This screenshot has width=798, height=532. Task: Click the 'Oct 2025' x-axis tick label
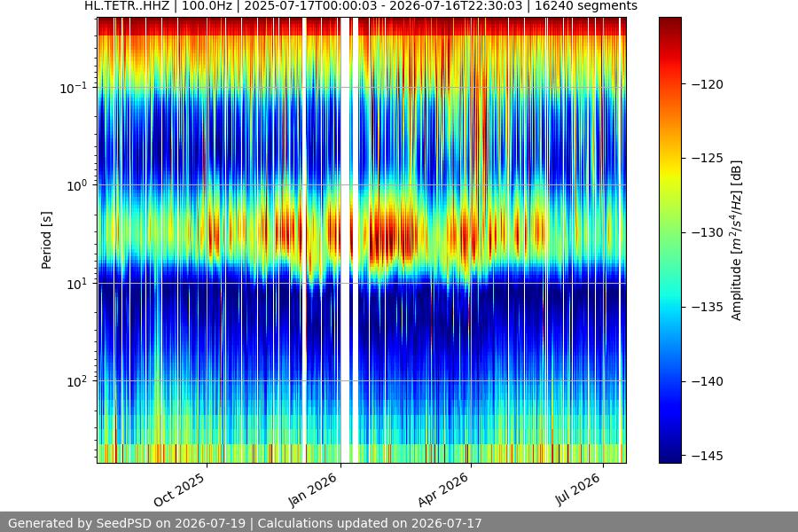click(179, 489)
